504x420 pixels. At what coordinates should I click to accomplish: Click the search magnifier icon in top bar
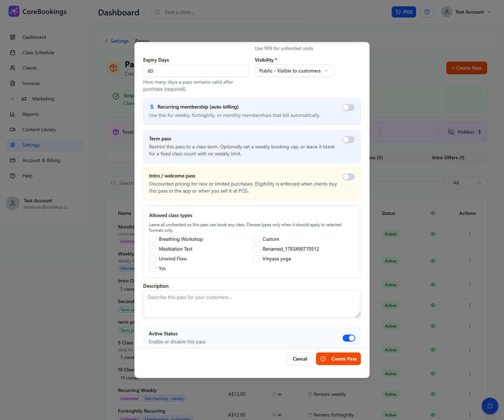157,12
